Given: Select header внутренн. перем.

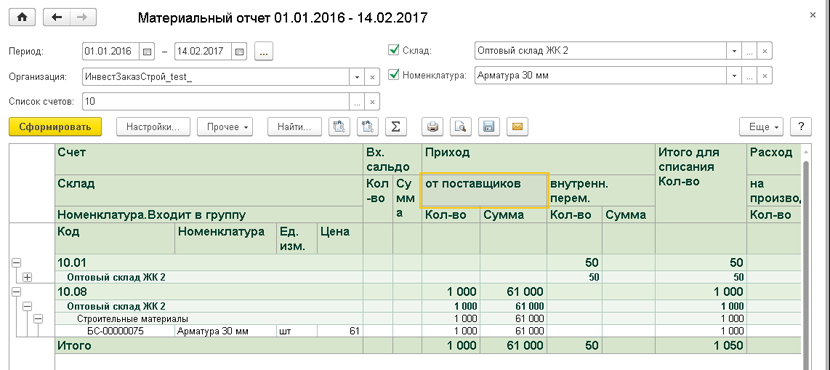Looking at the screenshot, I should 602,191.
